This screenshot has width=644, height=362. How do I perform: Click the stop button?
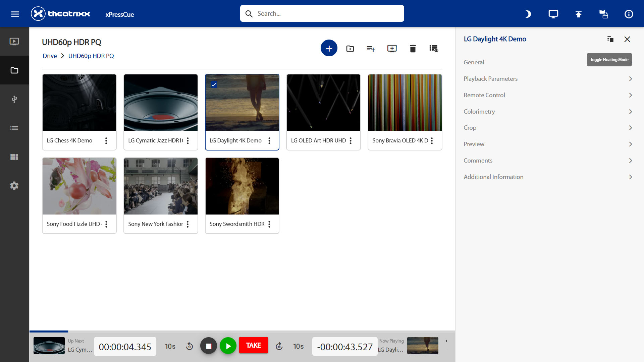click(208, 346)
